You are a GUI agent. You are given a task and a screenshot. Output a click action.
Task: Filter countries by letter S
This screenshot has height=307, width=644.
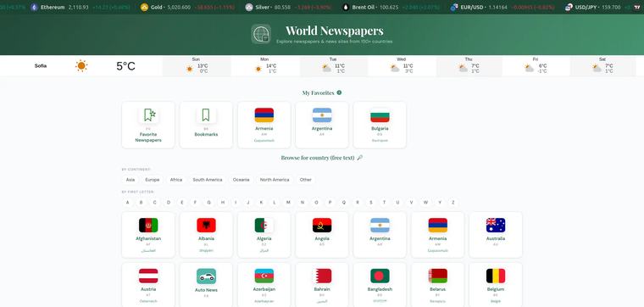[371, 203]
